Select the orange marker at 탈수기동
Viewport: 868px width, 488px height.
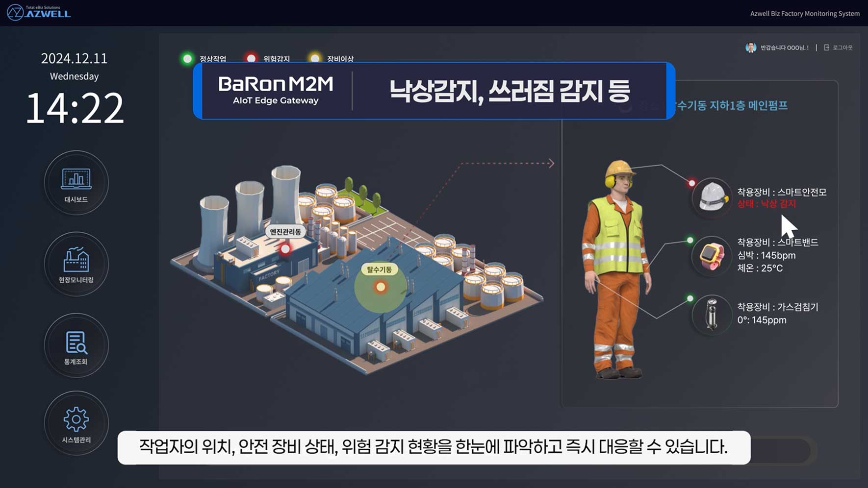[381, 287]
